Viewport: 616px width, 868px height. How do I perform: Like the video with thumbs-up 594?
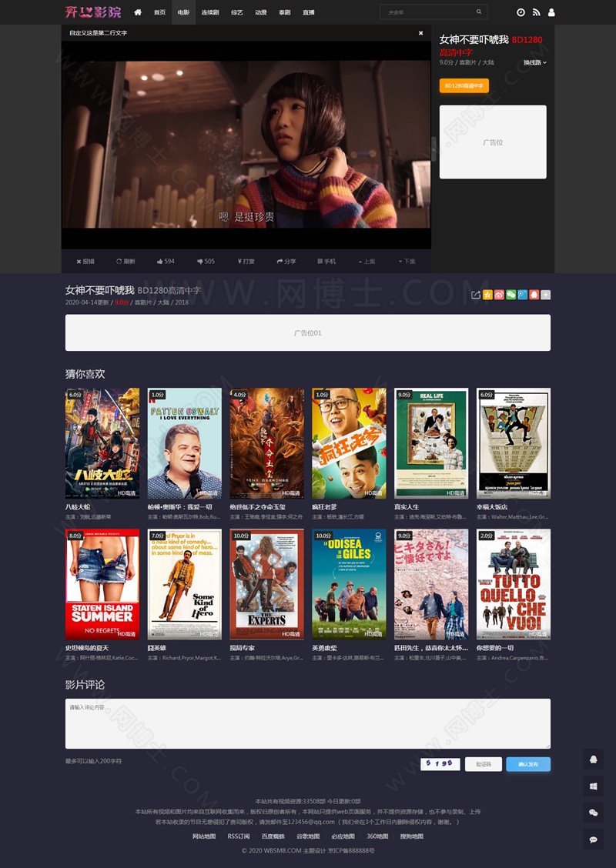166,262
